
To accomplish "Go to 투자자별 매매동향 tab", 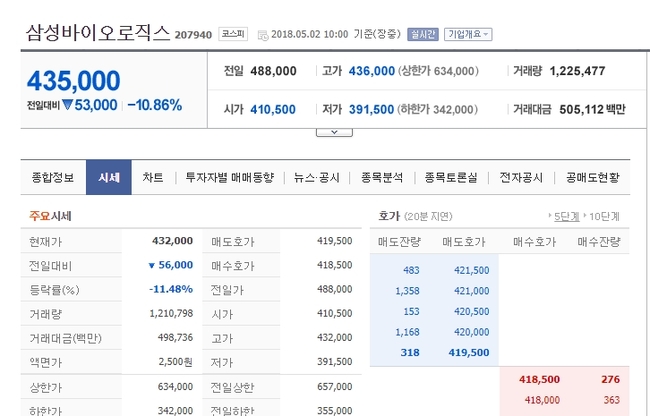I will coord(229,177).
